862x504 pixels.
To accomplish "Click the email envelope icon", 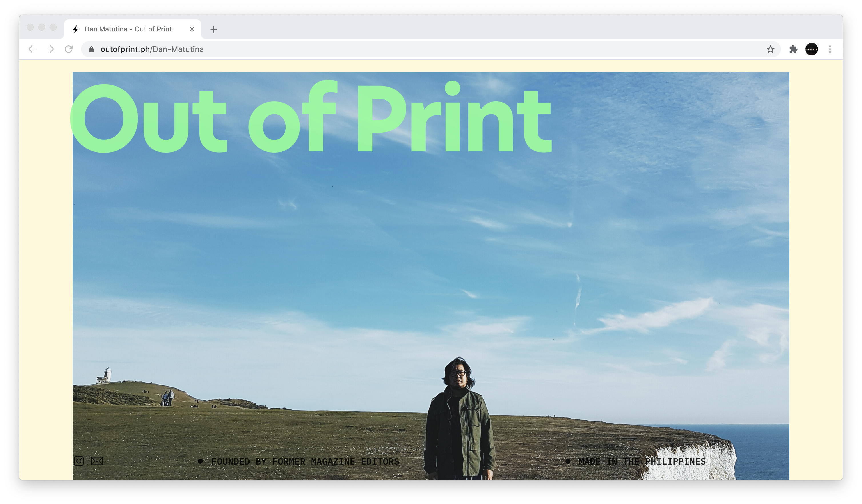I will click(97, 461).
